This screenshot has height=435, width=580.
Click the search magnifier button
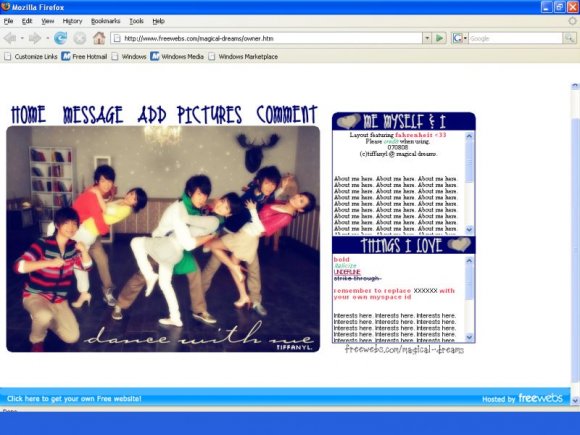click(569, 38)
